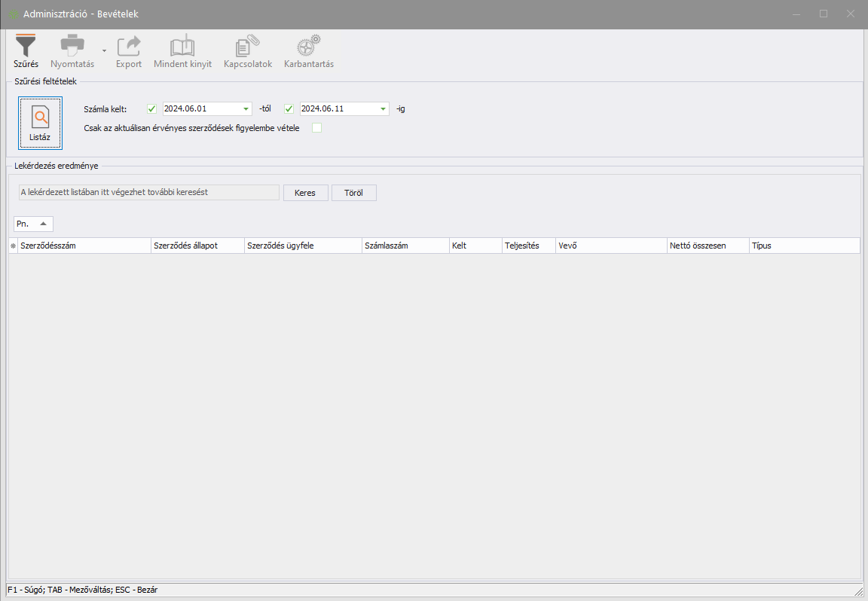Expand the Nyomtatás dropdown arrow

pos(104,51)
